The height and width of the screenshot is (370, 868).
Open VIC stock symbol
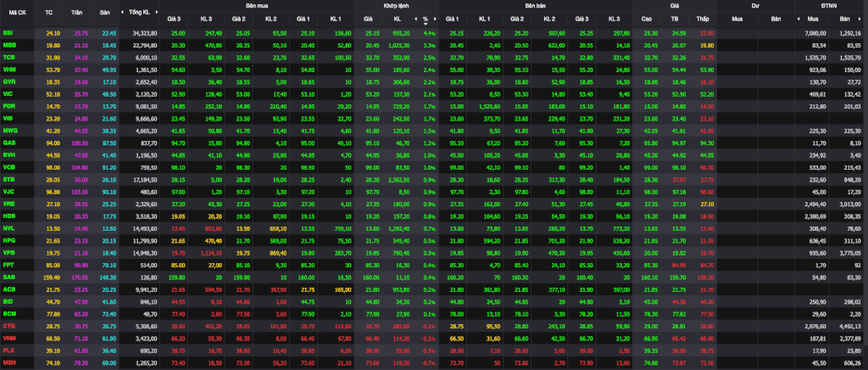pos(7,93)
